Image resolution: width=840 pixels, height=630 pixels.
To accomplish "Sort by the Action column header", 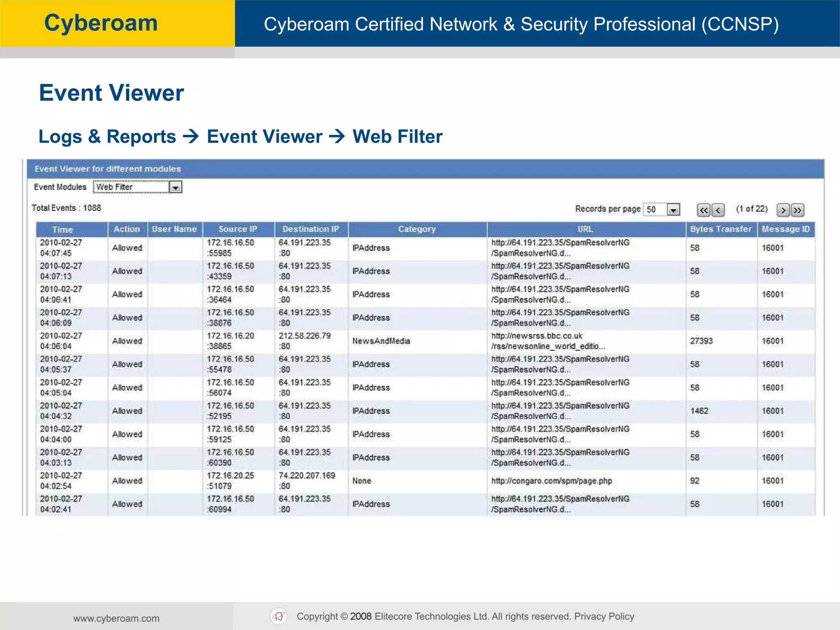I will [x=127, y=229].
